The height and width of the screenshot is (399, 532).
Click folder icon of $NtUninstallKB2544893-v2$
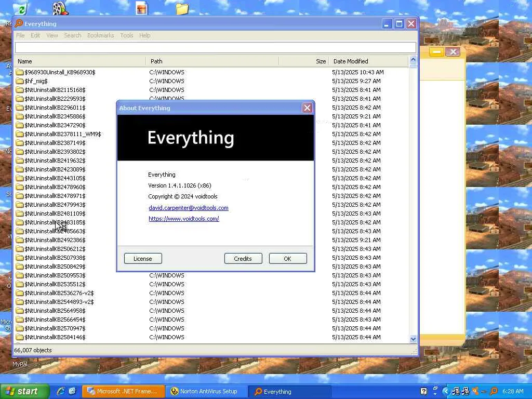click(20, 302)
